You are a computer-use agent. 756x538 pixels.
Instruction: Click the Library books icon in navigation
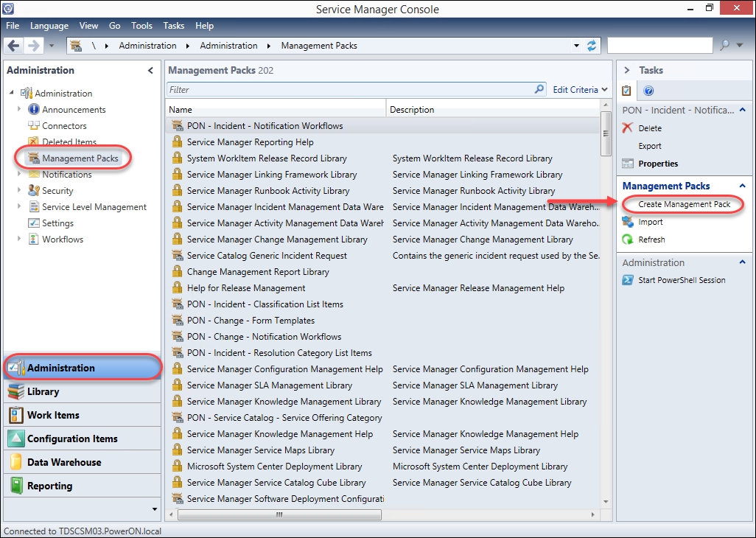pyautogui.click(x=16, y=391)
